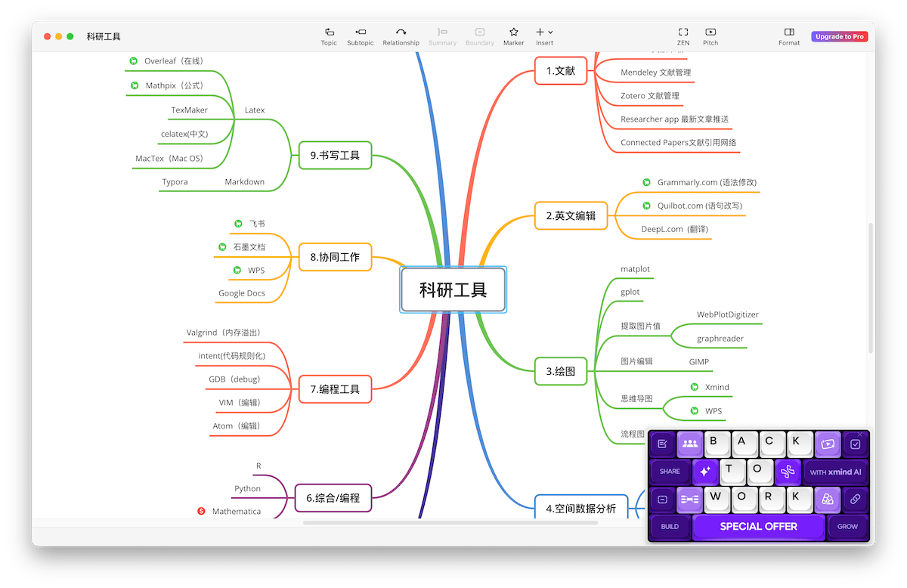Add a new Topic from toolbar
Screen dimensions: 907x588
pos(329,36)
